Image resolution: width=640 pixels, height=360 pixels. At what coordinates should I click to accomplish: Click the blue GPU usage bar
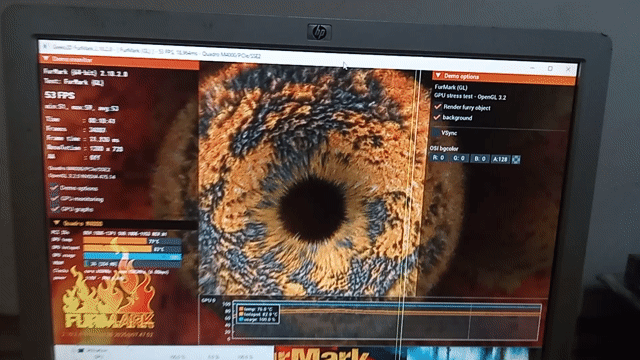pyautogui.click(x=132, y=256)
